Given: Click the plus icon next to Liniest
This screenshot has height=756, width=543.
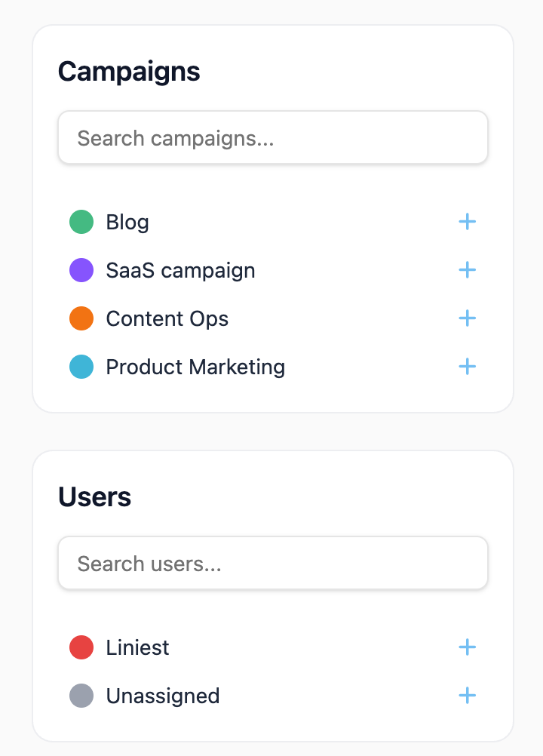Looking at the screenshot, I should 468,647.
